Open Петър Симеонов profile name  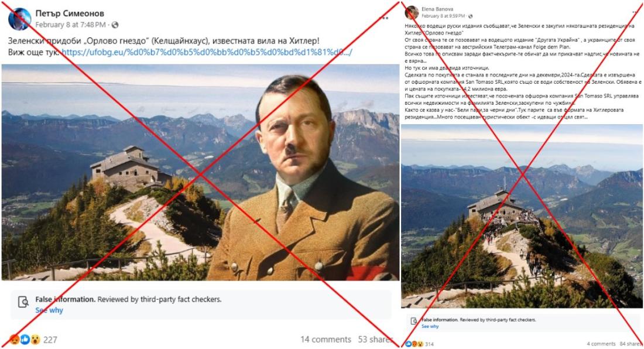point(70,13)
